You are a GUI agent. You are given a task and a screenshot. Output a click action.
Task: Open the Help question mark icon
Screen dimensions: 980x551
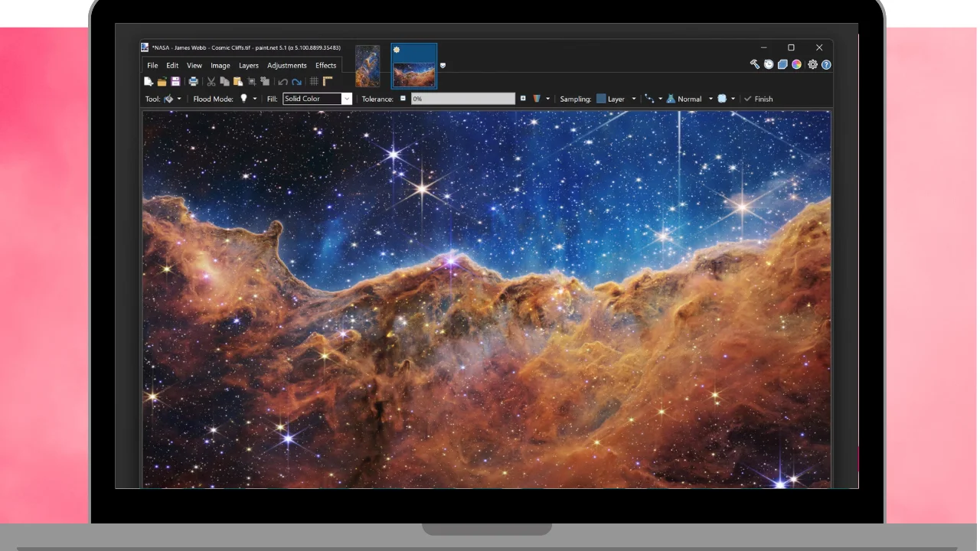tap(826, 65)
